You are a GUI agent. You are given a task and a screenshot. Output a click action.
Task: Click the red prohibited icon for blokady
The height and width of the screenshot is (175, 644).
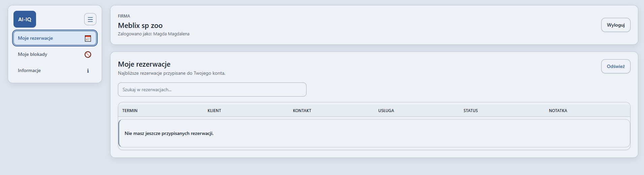[88, 55]
